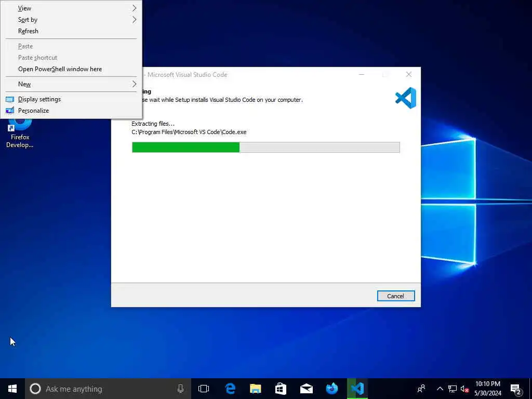Image resolution: width=532 pixels, height=399 pixels.
Task: Show hidden system tray icons
Action: click(440, 389)
